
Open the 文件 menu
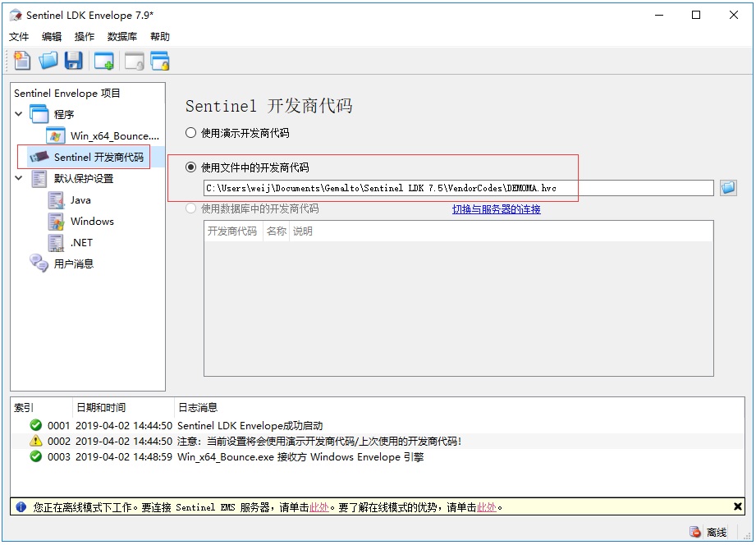point(19,37)
